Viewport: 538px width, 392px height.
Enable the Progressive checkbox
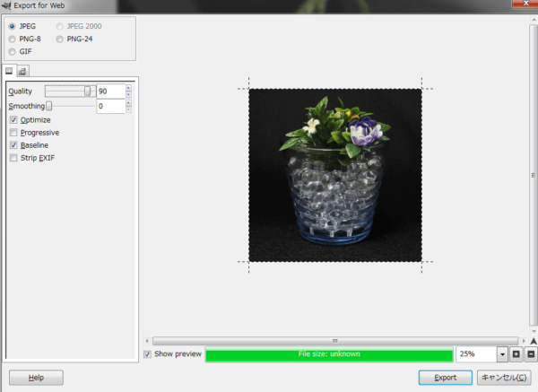[x=13, y=133]
